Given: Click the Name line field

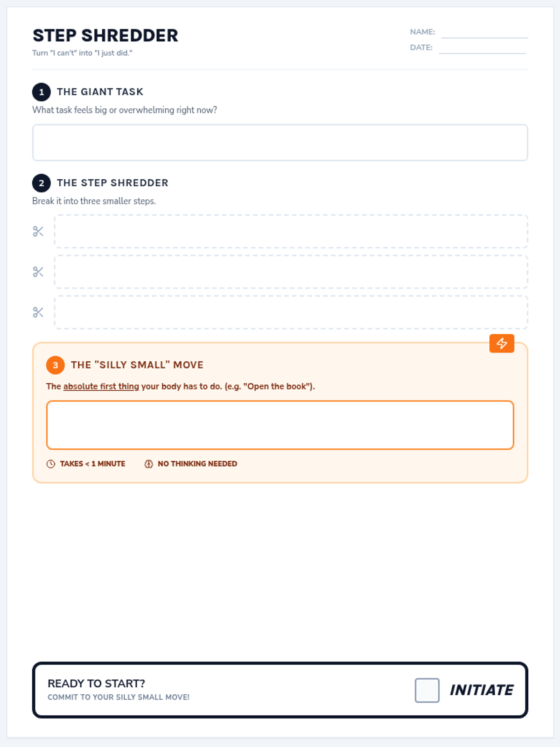Looking at the screenshot, I should pyautogui.click(x=484, y=32).
